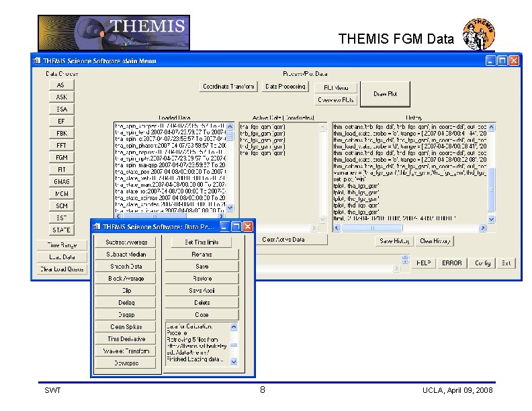Click the Main Menu window title icon
The height and width of the screenshot is (411, 532).
pos(37,60)
